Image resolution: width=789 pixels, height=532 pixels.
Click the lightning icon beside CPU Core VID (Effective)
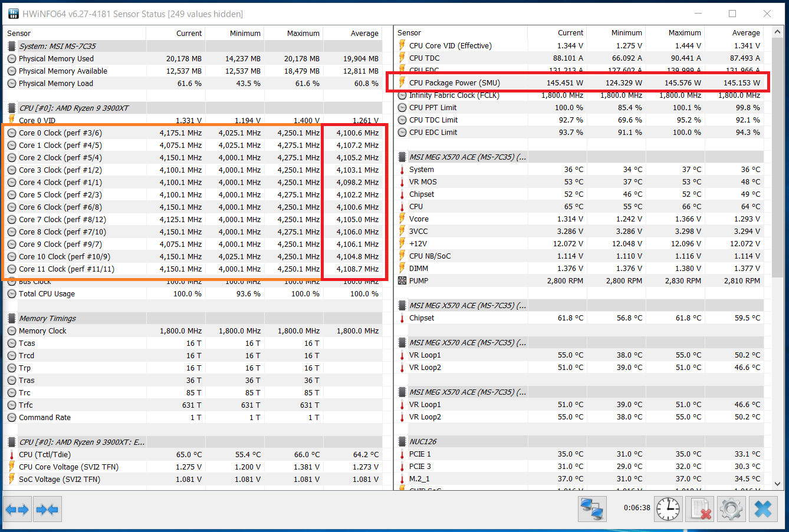(x=402, y=45)
